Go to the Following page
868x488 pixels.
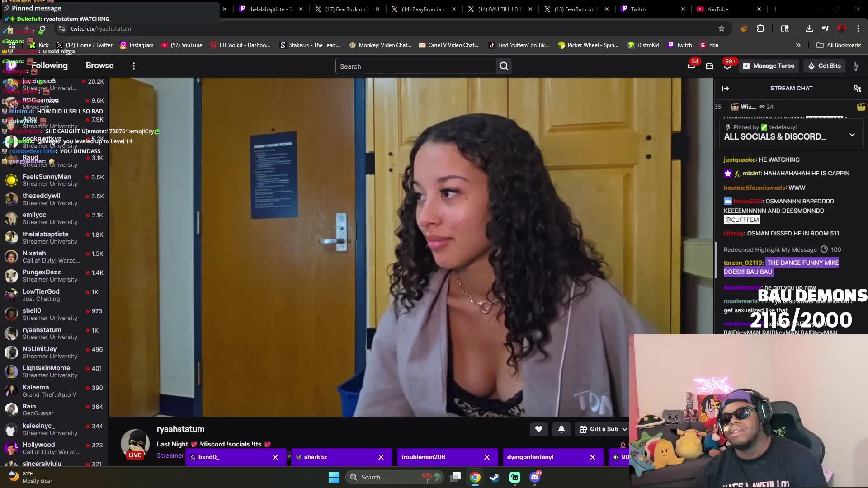coord(50,66)
